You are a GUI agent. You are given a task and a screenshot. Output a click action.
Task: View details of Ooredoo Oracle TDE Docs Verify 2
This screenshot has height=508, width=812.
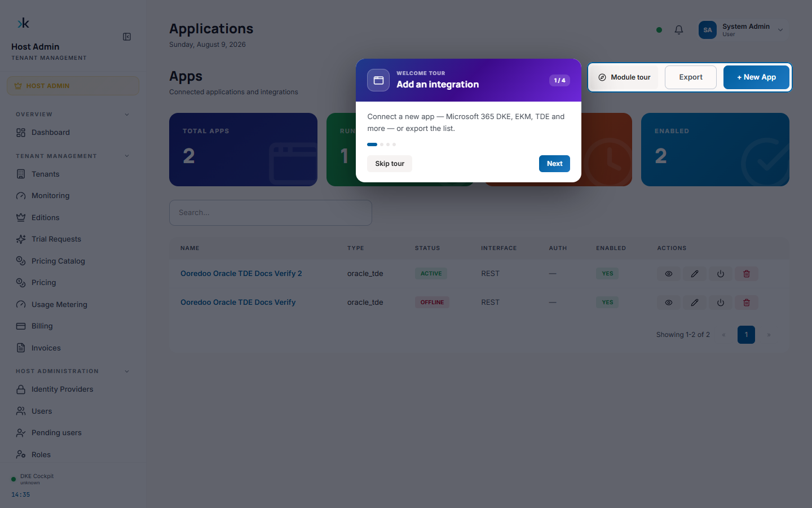668,274
